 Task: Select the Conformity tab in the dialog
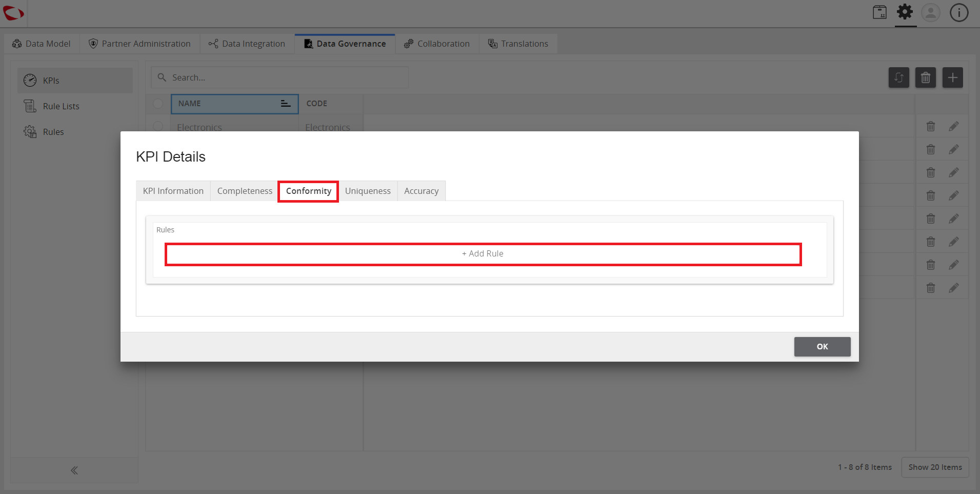coord(309,191)
